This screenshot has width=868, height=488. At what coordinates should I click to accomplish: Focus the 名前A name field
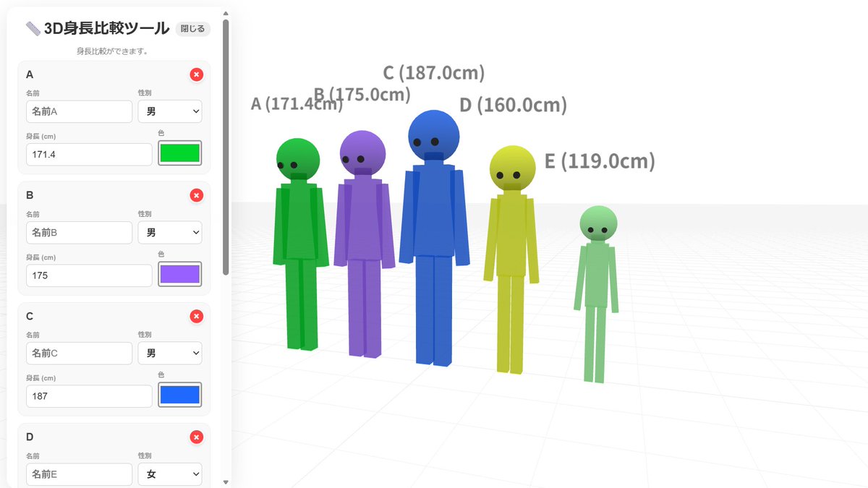click(x=80, y=111)
